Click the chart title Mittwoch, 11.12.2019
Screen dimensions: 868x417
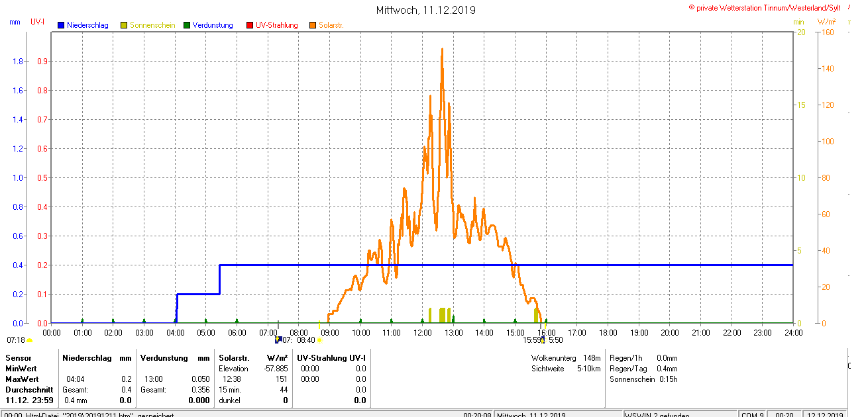(x=425, y=10)
